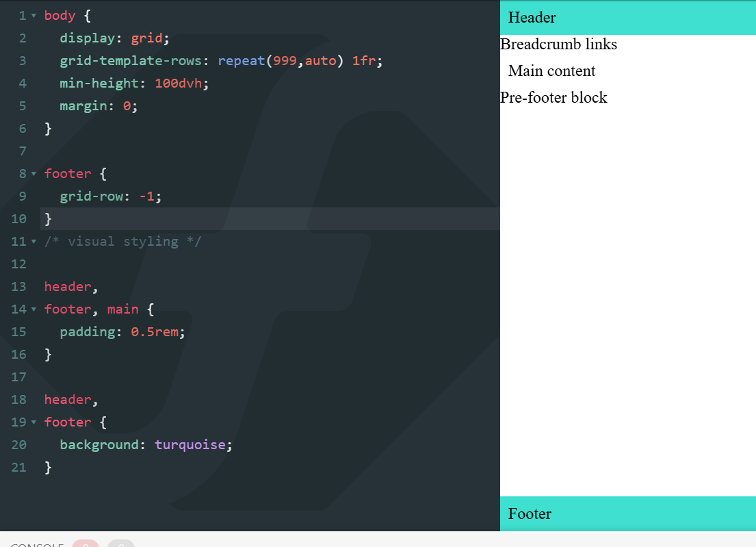The height and width of the screenshot is (547, 756).
Task: Click line number 21 in the gutter
Action: [x=18, y=468]
